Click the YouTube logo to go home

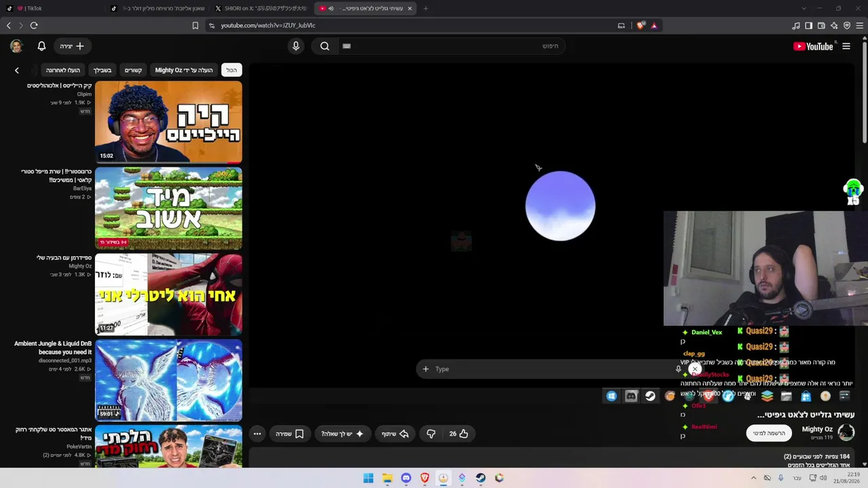(x=813, y=46)
